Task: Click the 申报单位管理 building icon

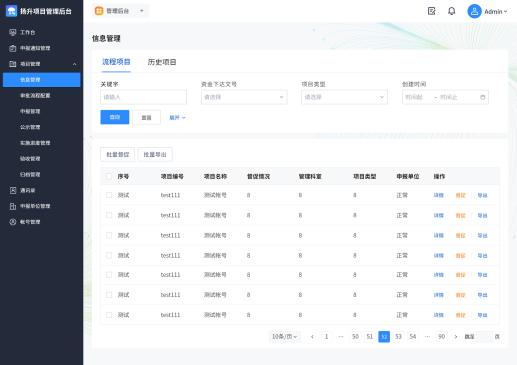Action: [x=13, y=206]
